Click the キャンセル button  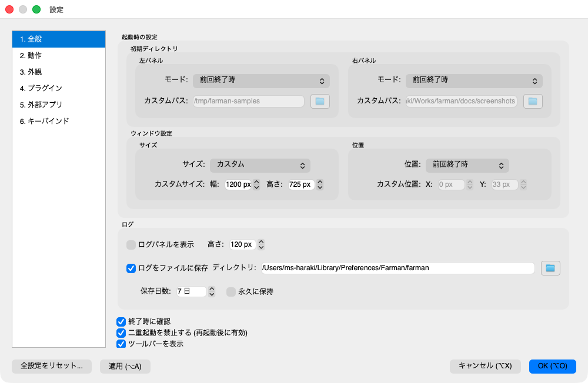pyautogui.click(x=485, y=366)
